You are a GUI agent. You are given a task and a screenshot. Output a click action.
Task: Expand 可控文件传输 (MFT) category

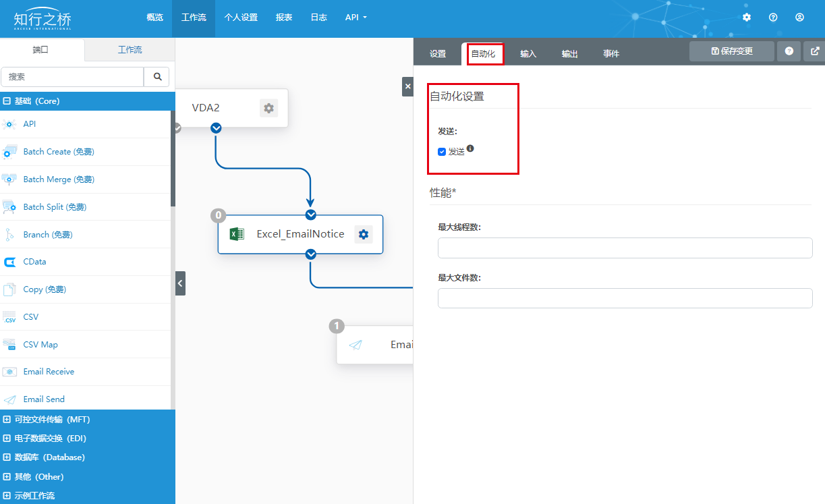[7, 420]
